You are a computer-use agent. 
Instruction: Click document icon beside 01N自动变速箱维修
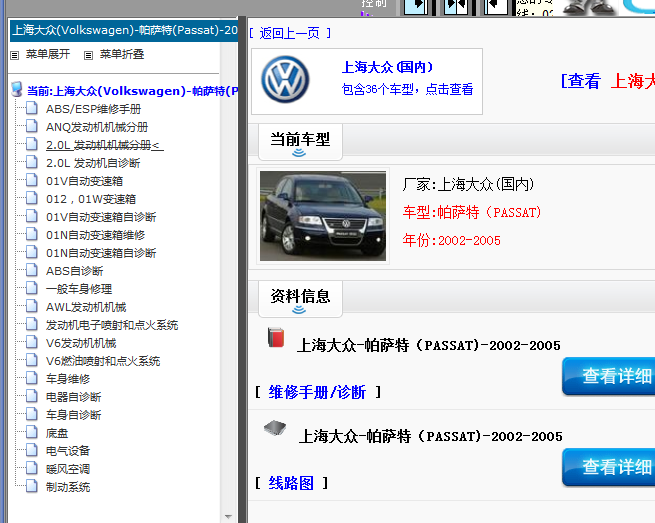coord(32,234)
